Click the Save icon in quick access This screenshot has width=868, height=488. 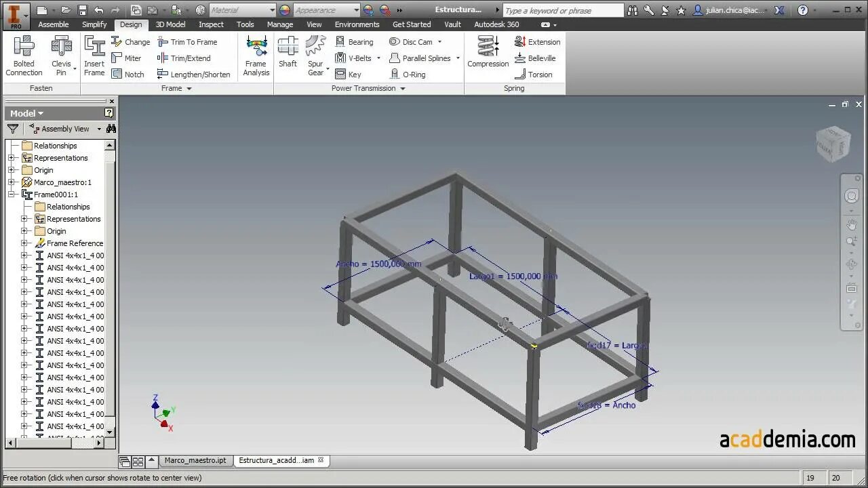tap(83, 10)
